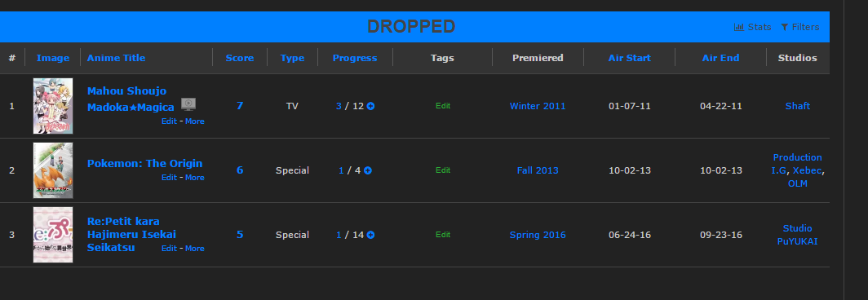Open the Shaft studio link
The height and width of the screenshot is (300, 868).
(798, 106)
